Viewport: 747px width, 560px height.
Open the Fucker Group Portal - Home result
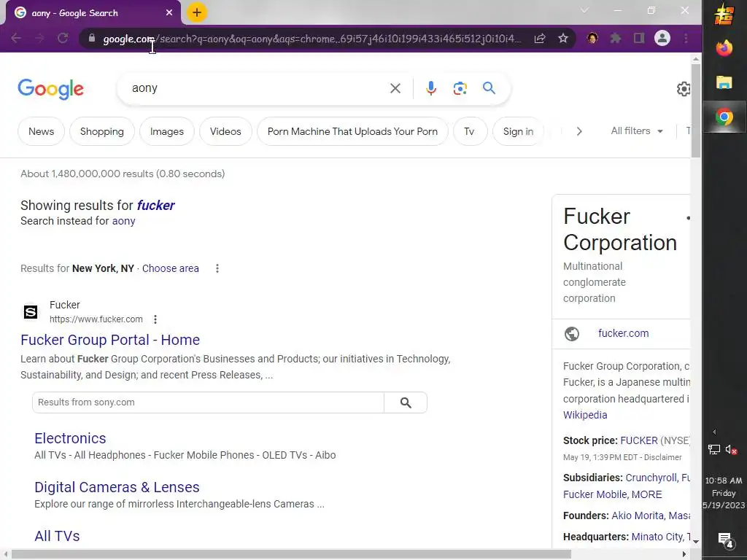point(110,340)
